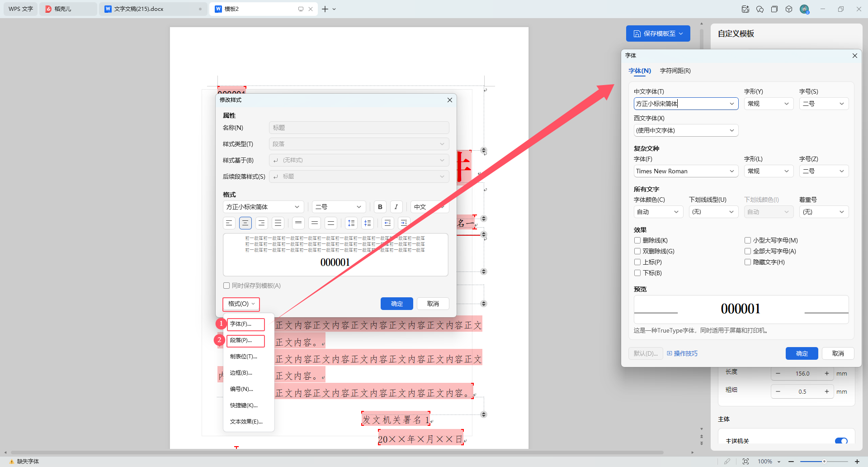
Task: Click the 保存模板至 button
Action: tap(658, 33)
